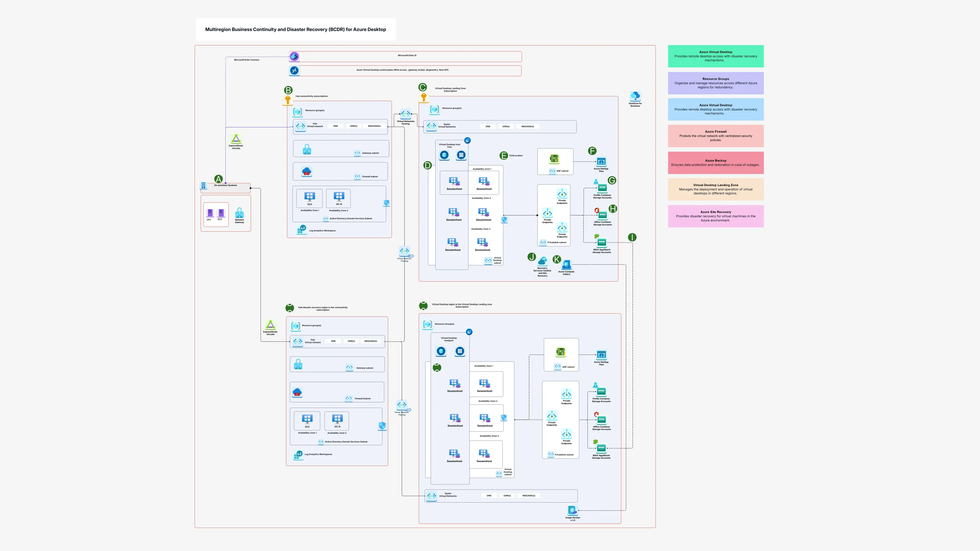Click the NSG/ASG(s) badge on Spoke Virtual Networks
Image resolution: width=980 pixels, height=551 pixels.
click(x=528, y=126)
